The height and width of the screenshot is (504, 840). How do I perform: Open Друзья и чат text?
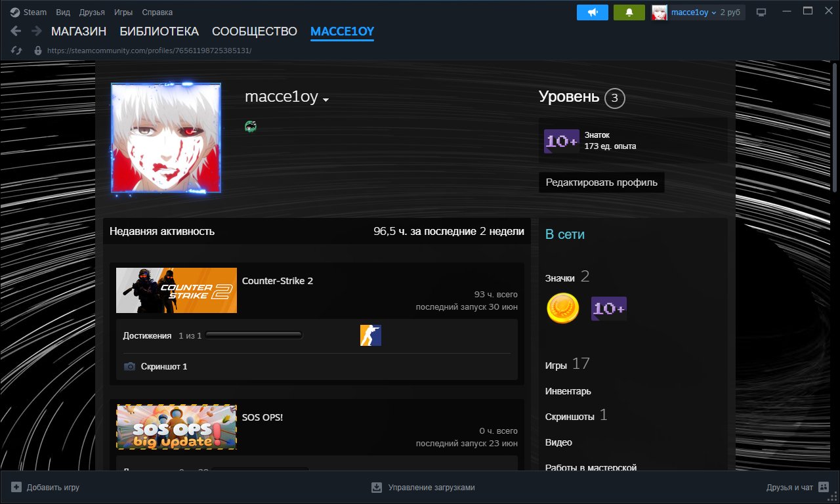[x=789, y=488]
